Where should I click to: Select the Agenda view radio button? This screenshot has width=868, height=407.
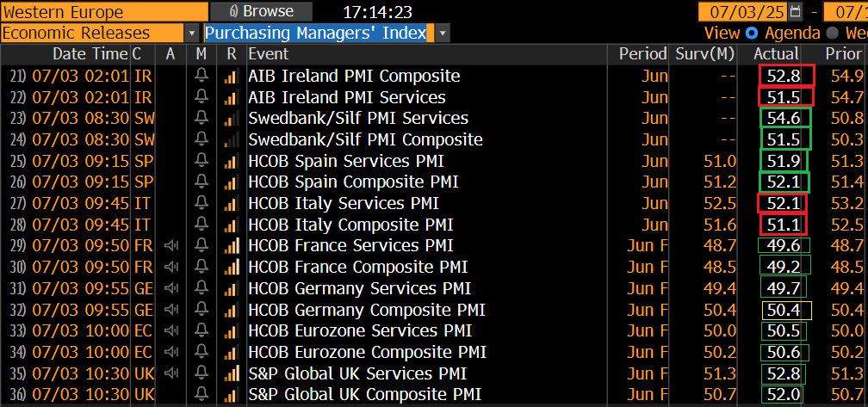click(x=752, y=34)
